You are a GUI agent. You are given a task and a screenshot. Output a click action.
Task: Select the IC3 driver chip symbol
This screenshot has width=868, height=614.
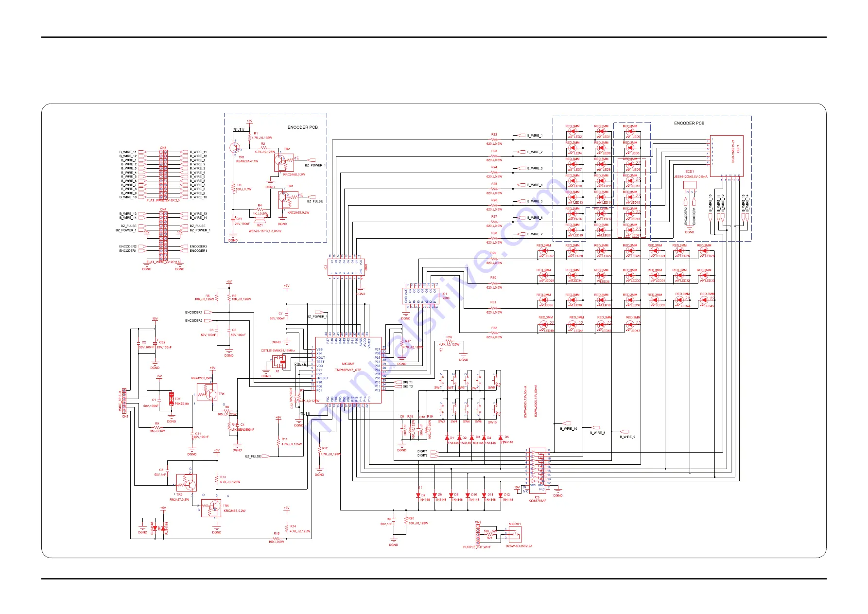pyautogui.click(x=538, y=471)
